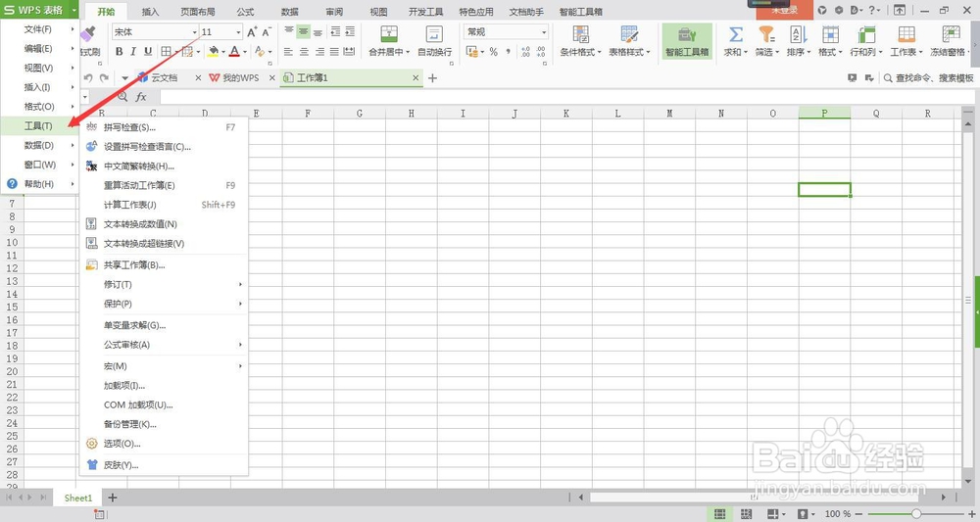Expand 修订(T) submenu
Viewport: 980px width, 522px height.
click(164, 284)
